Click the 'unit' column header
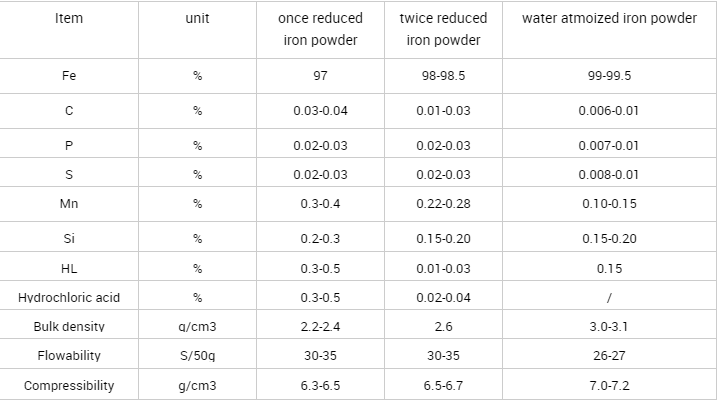This screenshot has height=400, width=718. pos(197,19)
